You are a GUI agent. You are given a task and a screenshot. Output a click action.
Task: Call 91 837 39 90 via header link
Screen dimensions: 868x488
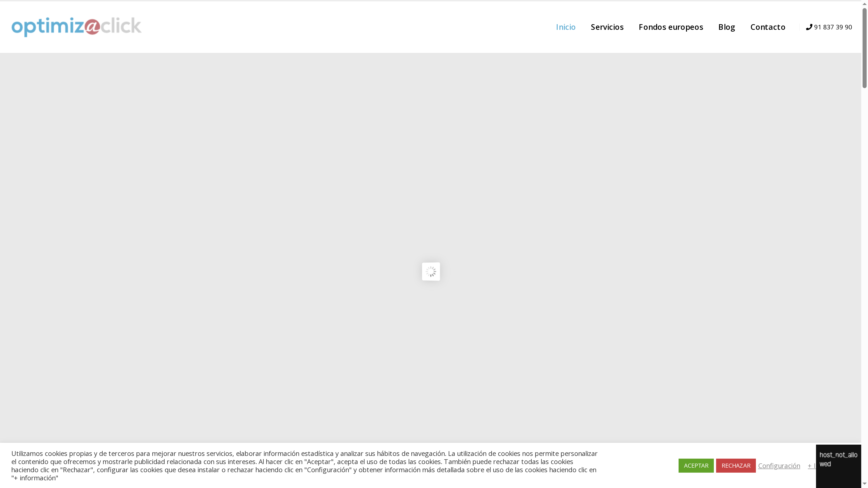(x=832, y=27)
